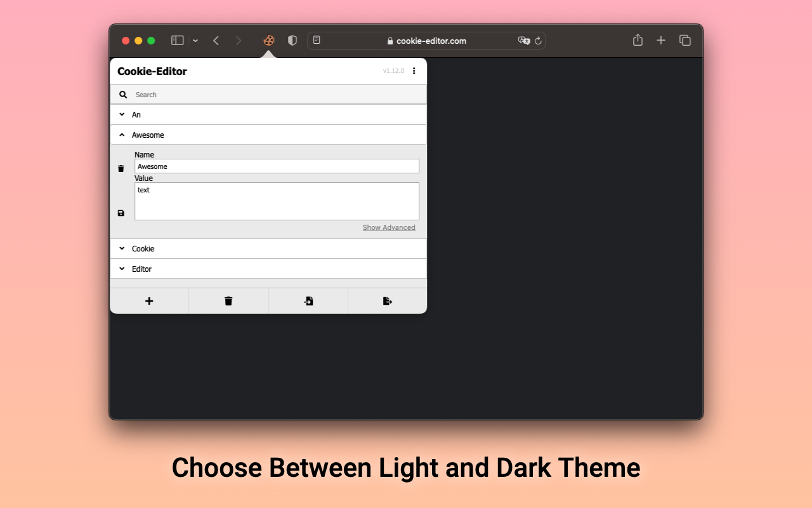Show the tab overview icon
Viewport: 812px width, 508px height.
coord(685,40)
